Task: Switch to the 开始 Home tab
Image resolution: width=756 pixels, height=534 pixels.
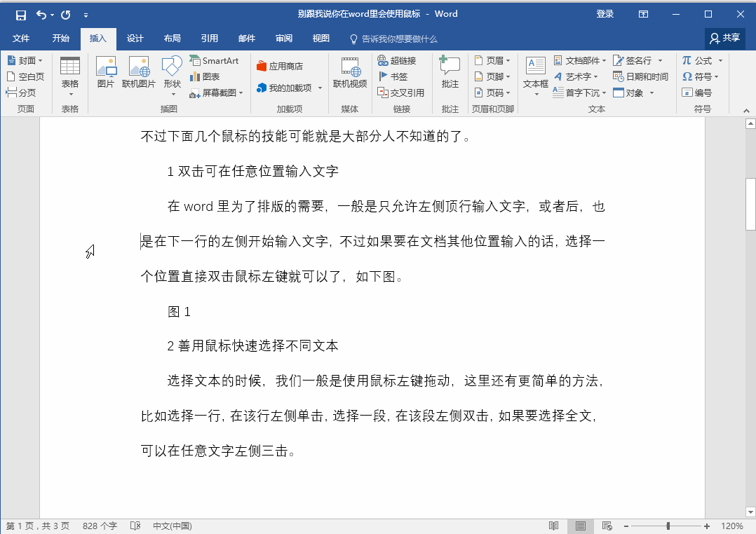Action: coord(61,39)
